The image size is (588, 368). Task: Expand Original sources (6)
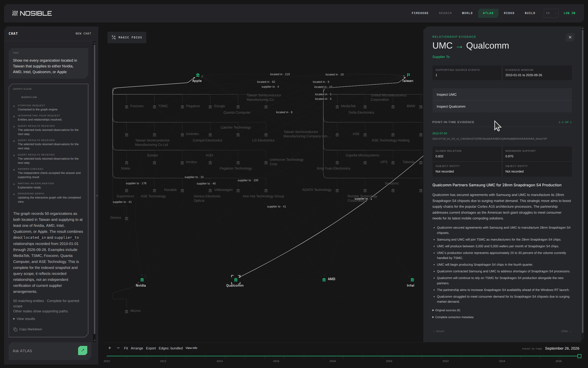446,310
